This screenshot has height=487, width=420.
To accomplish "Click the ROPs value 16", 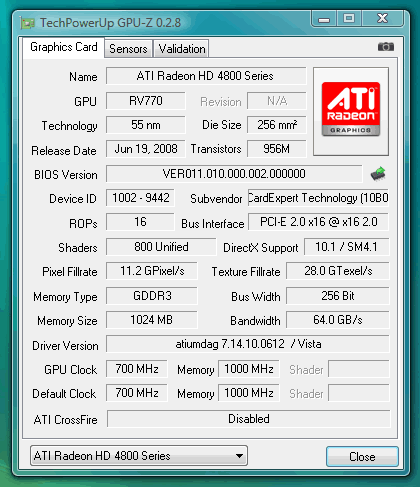I will 140,222.
